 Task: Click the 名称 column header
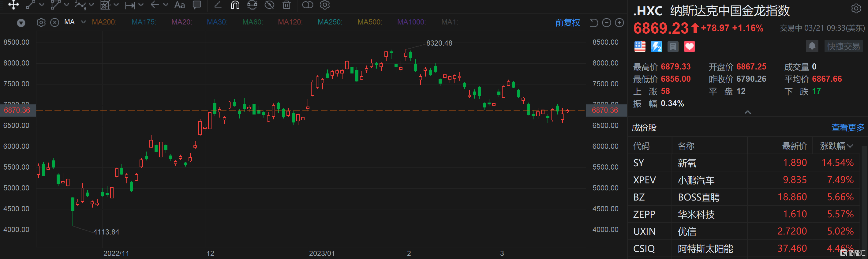click(686, 146)
